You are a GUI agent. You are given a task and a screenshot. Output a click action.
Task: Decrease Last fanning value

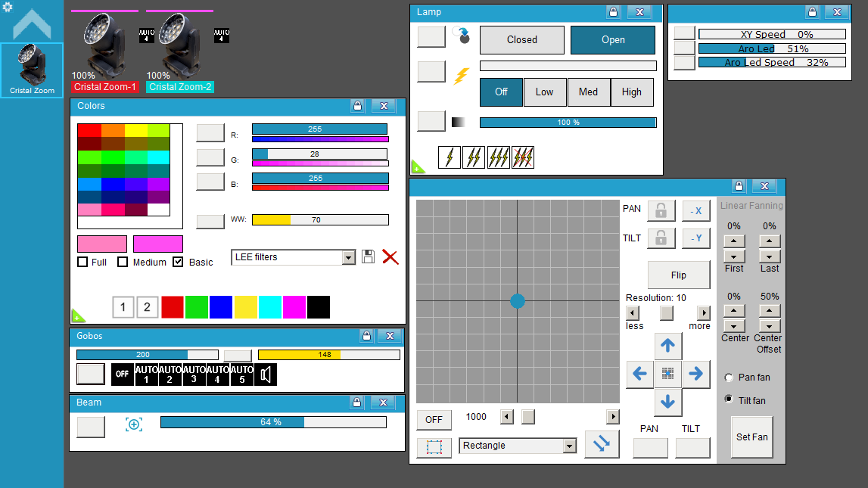tap(770, 256)
